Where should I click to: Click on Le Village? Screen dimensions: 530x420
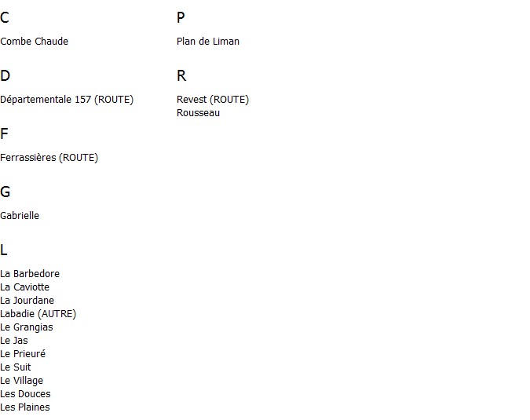pyautogui.click(x=22, y=381)
